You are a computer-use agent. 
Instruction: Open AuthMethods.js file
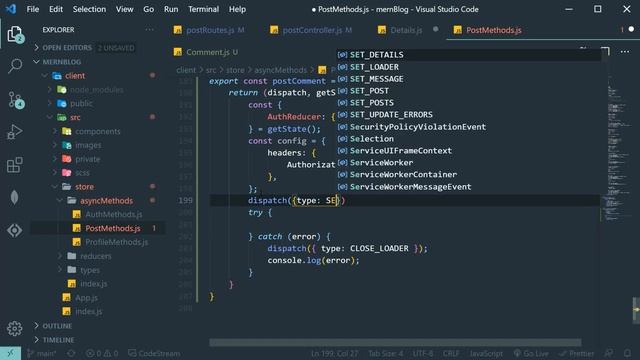point(113,214)
